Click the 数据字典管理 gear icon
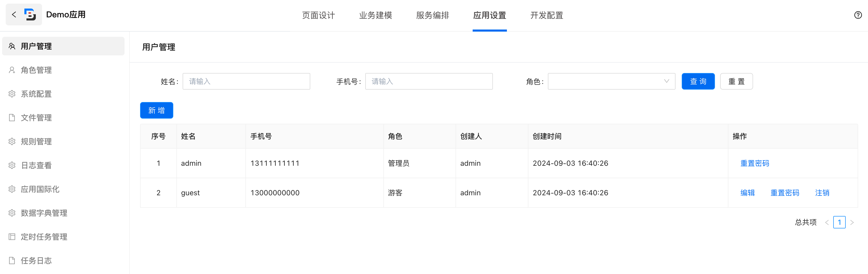868x274 pixels. (x=12, y=213)
